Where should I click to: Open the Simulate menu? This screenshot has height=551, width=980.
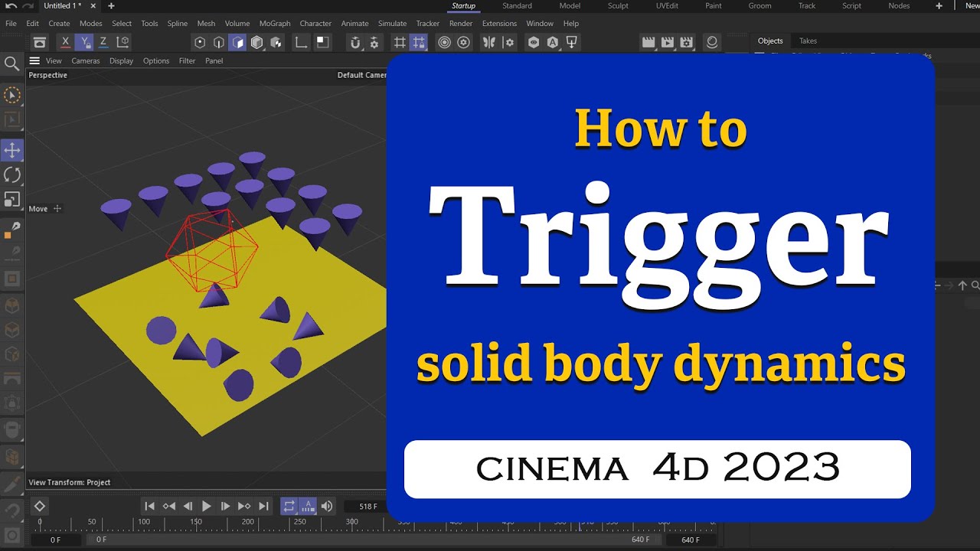click(x=392, y=24)
